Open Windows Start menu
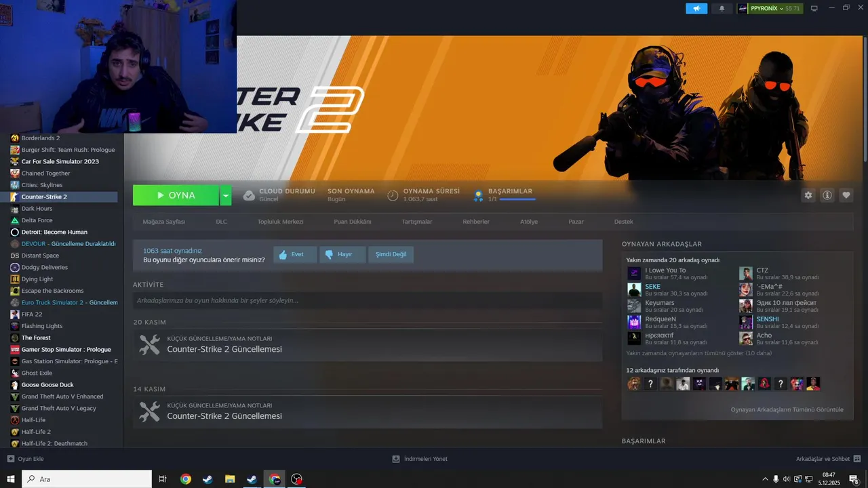This screenshot has height=488, width=868. point(11,479)
